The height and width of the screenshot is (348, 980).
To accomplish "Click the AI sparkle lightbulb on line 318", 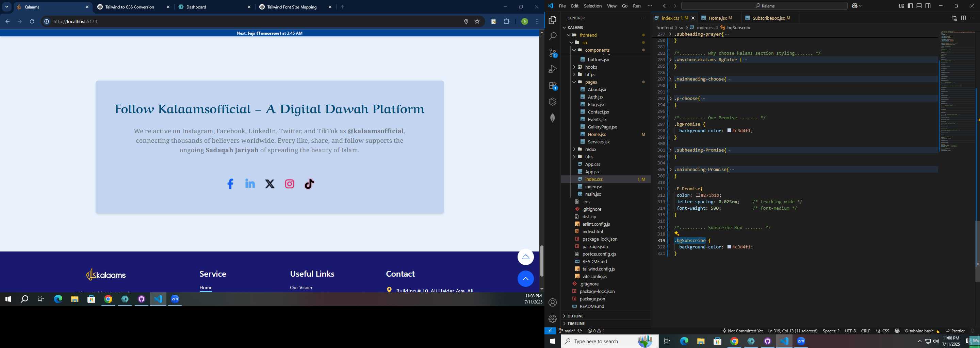I will coord(676,234).
